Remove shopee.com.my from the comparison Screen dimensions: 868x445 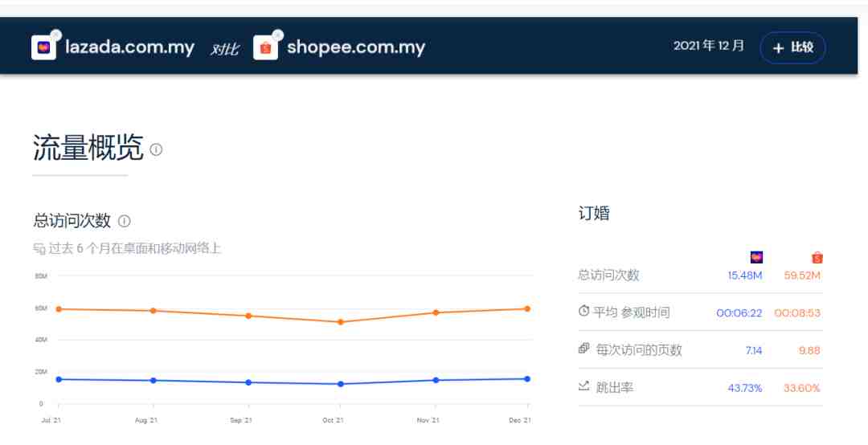277,35
